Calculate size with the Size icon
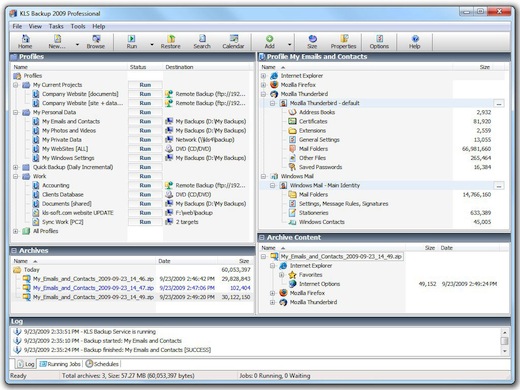The height and width of the screenshot is (390, 520). click(312, 42)
